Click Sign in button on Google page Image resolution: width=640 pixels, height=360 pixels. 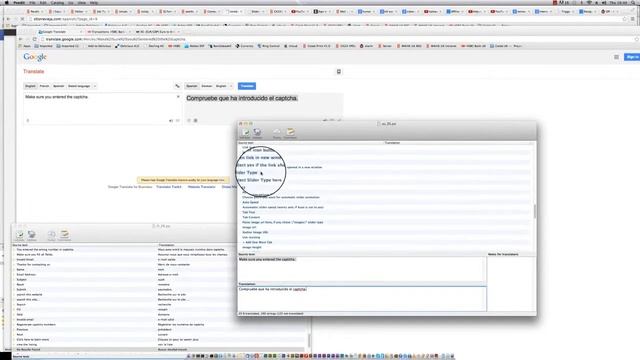coord(632,57)
